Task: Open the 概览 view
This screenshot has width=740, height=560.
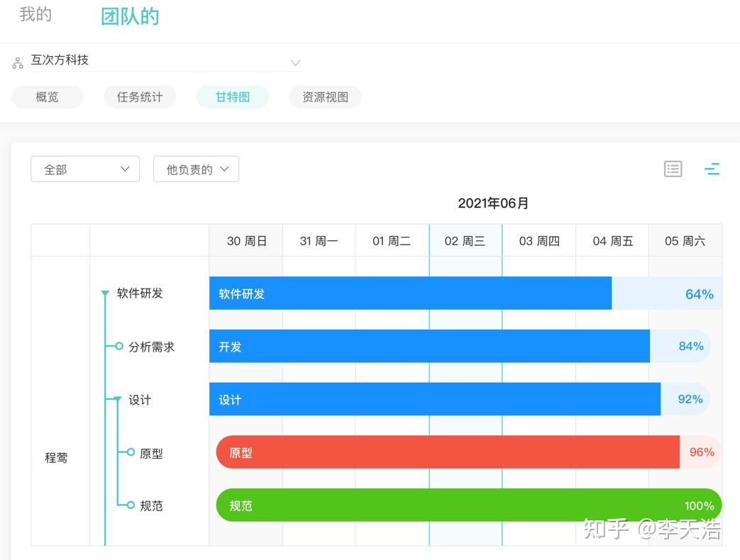Action: (48, 97)
